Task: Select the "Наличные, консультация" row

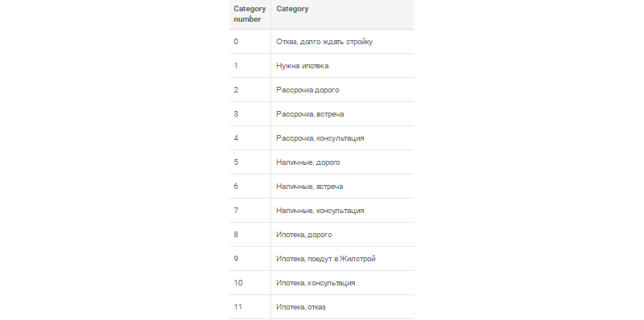Action: coord(321,211)
